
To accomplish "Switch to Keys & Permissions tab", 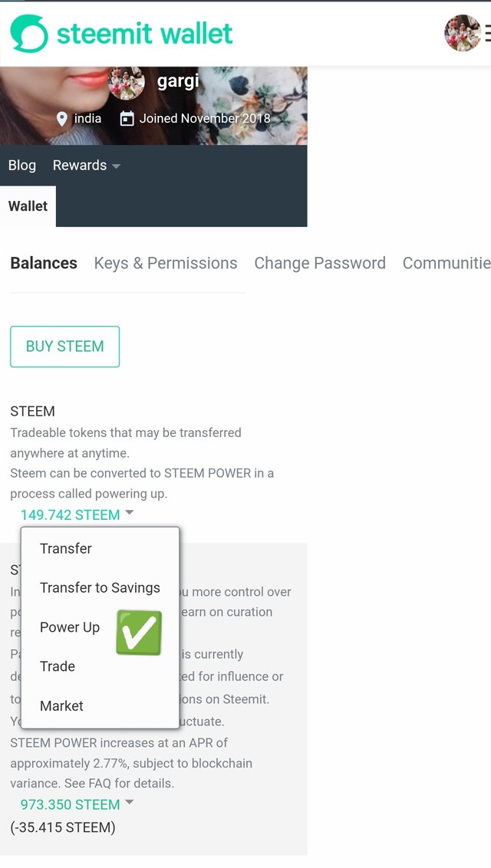I will click(x=166, y=263).
